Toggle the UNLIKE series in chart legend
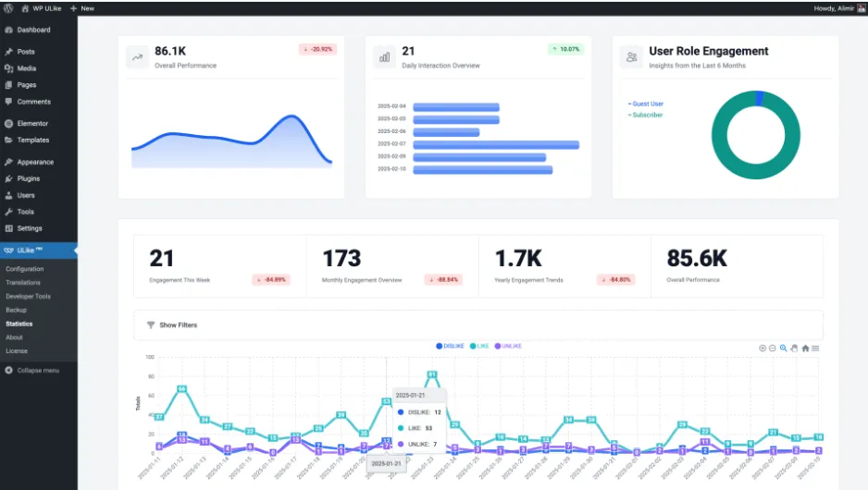Image resolution: width=868 pixels, height=490 pixels. [508, 346]
